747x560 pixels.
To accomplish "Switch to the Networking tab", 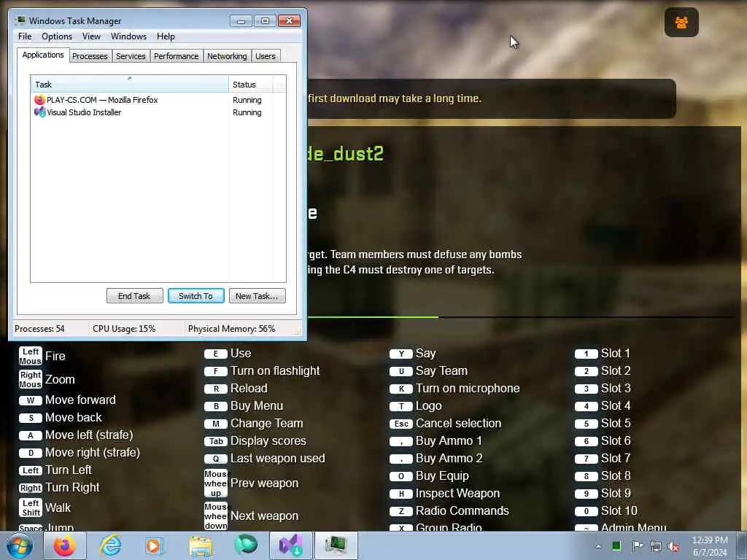I will 228,56.
